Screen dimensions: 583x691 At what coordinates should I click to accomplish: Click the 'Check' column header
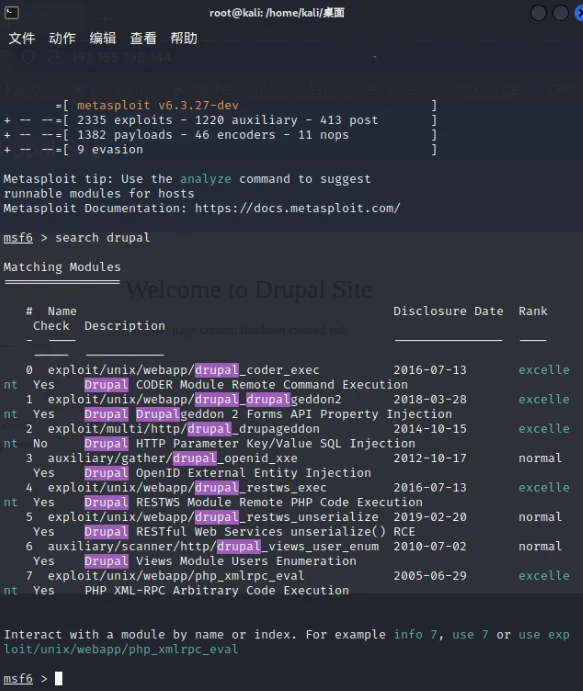[51, 326]
